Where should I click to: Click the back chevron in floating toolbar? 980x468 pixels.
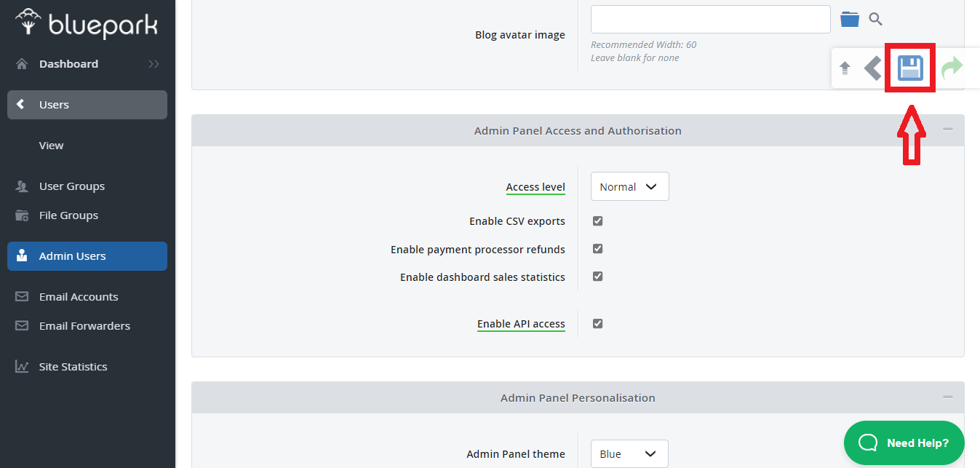[872, 68]
